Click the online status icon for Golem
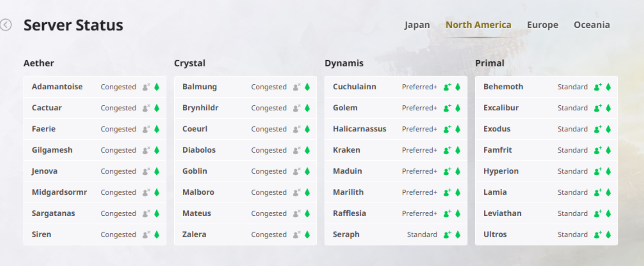The width and height of the screenshot is (644, 266). (x=458, y=108)
